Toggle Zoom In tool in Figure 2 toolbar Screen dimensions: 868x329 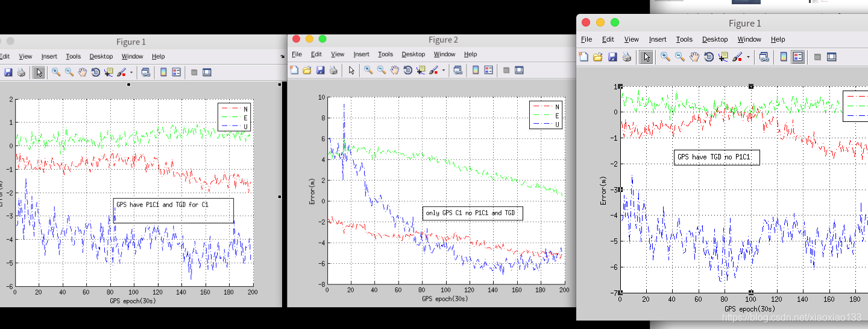coord(368,70)
